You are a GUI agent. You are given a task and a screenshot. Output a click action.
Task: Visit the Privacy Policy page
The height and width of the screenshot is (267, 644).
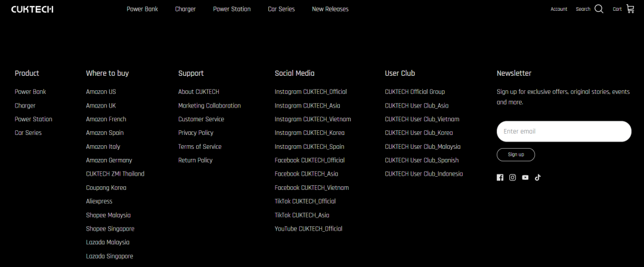click(196, 133)
